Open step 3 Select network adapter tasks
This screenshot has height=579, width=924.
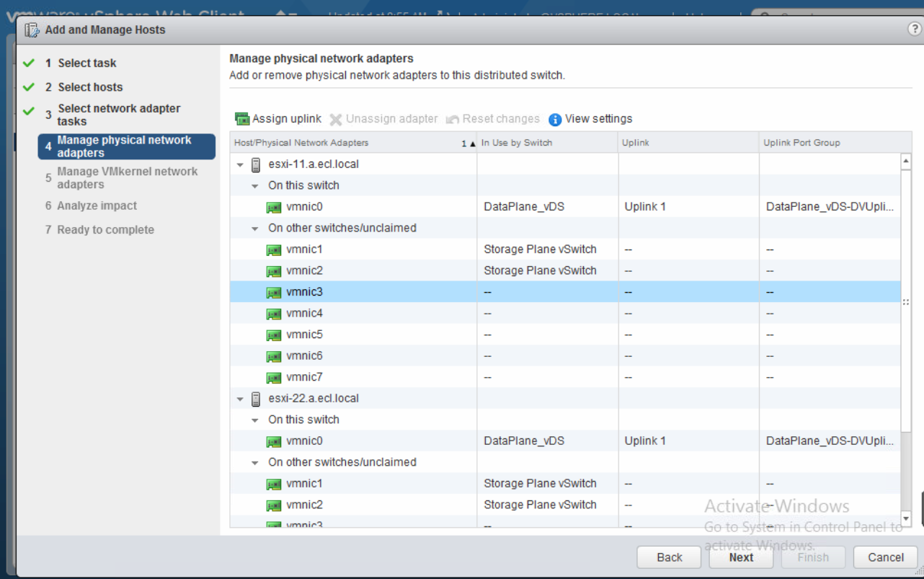coord(119,115)
